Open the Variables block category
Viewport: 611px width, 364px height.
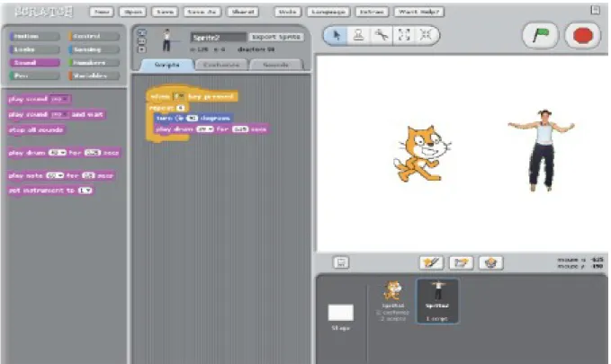[x=94, y=75]
